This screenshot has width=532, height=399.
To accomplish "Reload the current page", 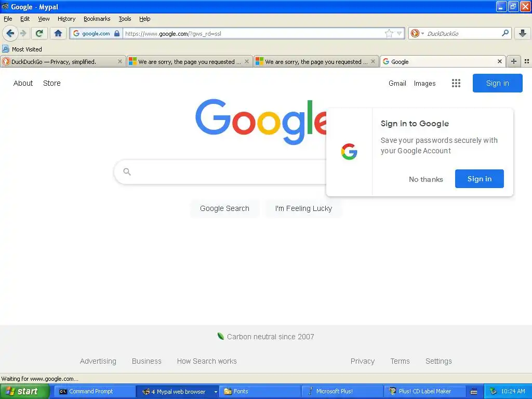I will coord(39,33).
